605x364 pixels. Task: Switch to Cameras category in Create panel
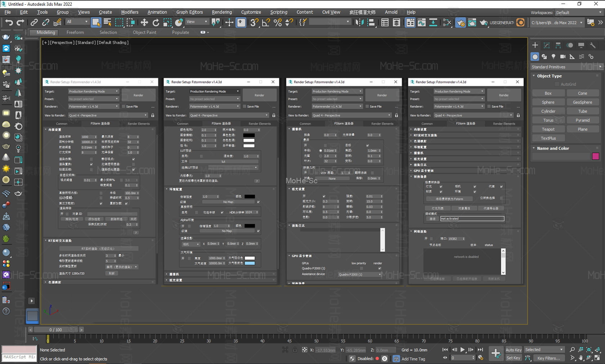point(563,57)
